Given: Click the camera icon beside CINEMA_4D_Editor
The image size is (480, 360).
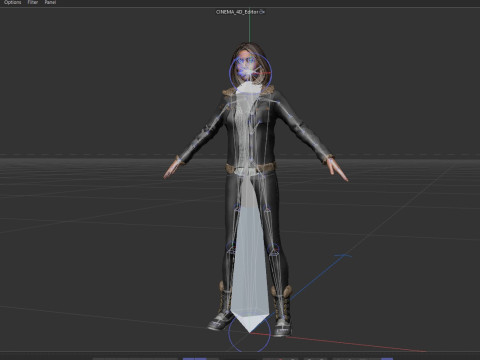Looking at the screenshot, I should tap(262, 12).
